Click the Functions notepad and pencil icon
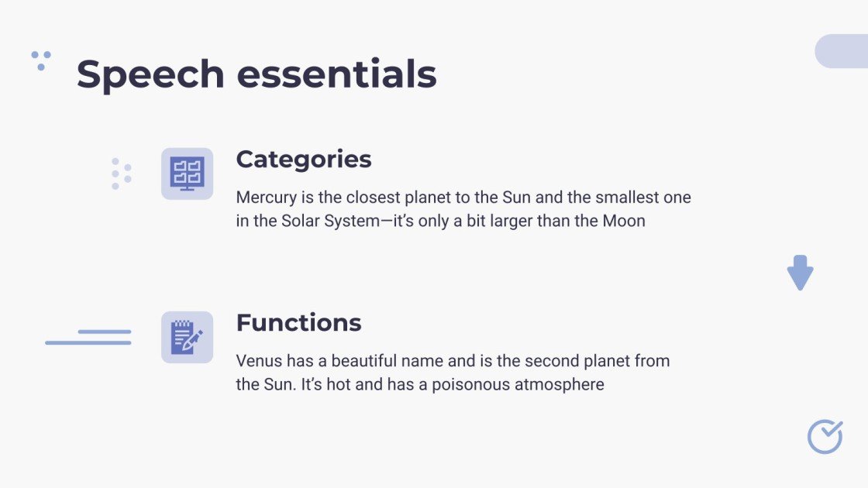This screenshot has width=868, height=488. pyautogui.click(x=187, y=337)
